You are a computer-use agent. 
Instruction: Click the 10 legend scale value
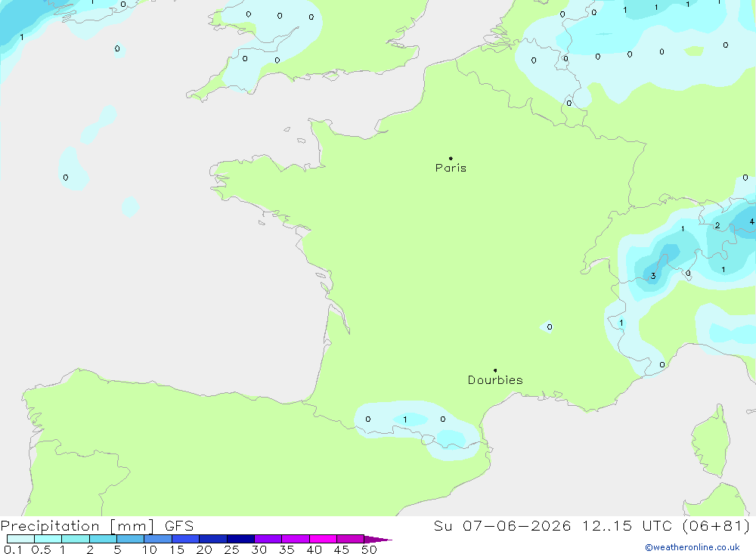coord(150,549)
